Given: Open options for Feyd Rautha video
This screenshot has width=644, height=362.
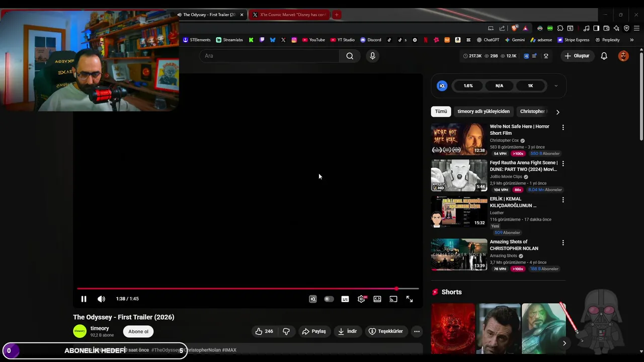Looking at the screenshot, I should (563, 163).
